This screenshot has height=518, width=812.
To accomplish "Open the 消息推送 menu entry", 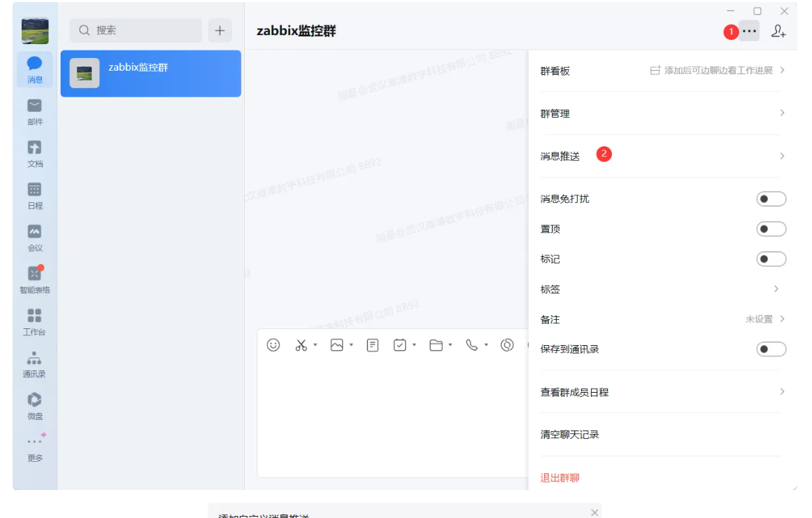I will (x=560, y=157).
